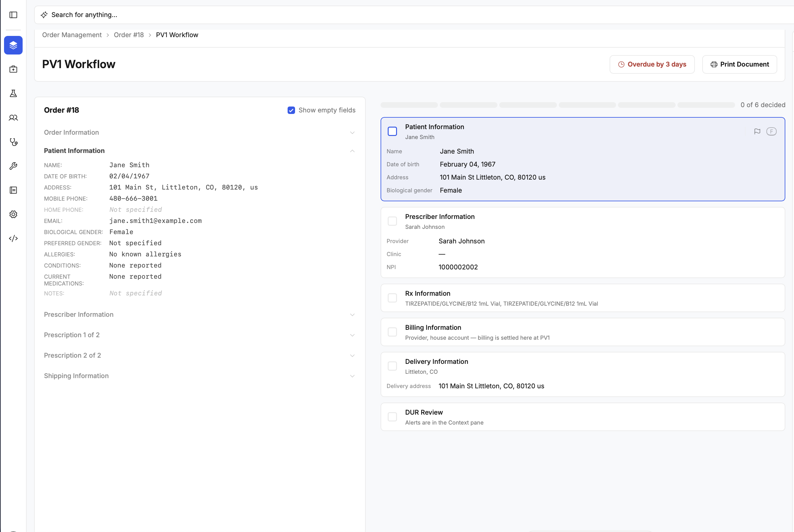Image resolution: width=794 pixels, height=532 pixels.
Task: Open the DUR Review card title
Action: pos(424,412)
